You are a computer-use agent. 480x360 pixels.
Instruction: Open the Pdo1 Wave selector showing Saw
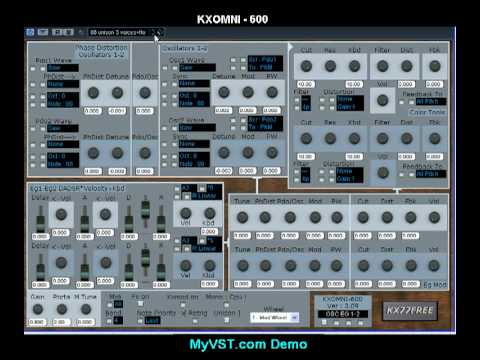point(63,68)
